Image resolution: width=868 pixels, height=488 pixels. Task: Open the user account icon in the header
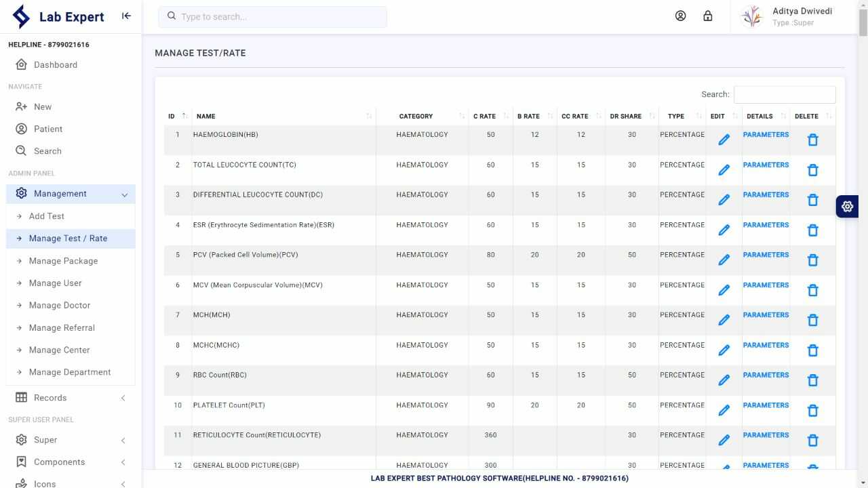[x=680, y=15]
